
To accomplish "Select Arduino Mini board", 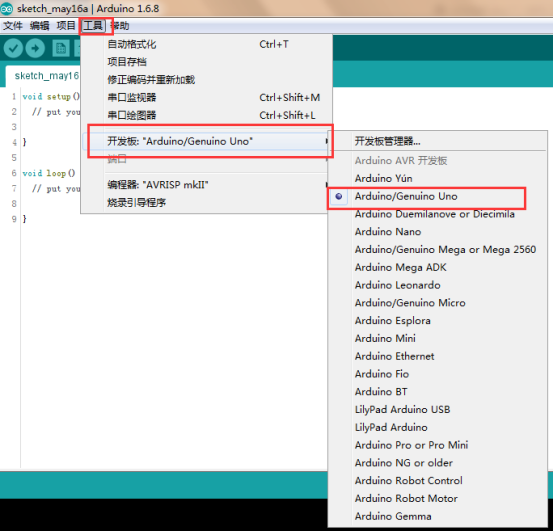I will click(438, 338).
